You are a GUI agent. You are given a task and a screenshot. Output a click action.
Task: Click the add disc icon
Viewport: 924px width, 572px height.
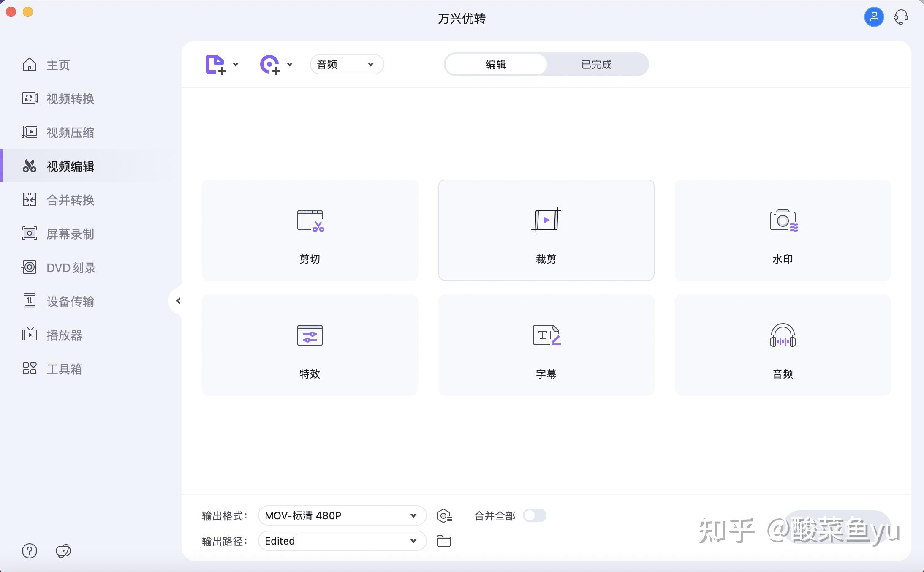270,65
